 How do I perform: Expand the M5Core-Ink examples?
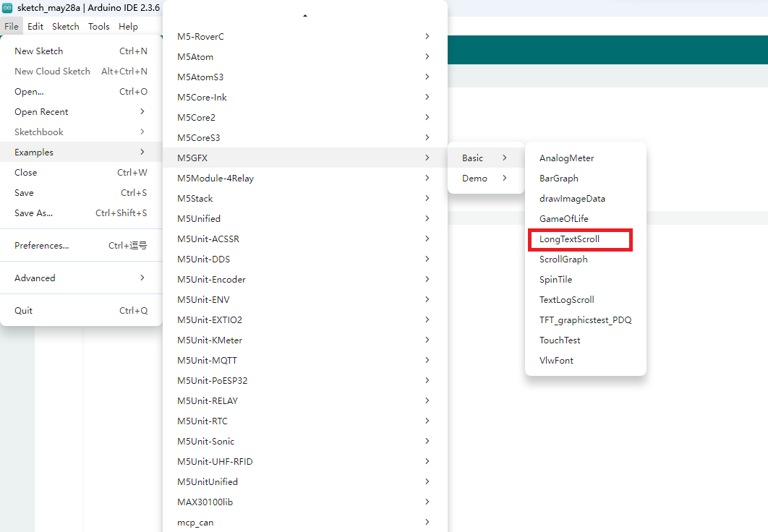(304, 98)
